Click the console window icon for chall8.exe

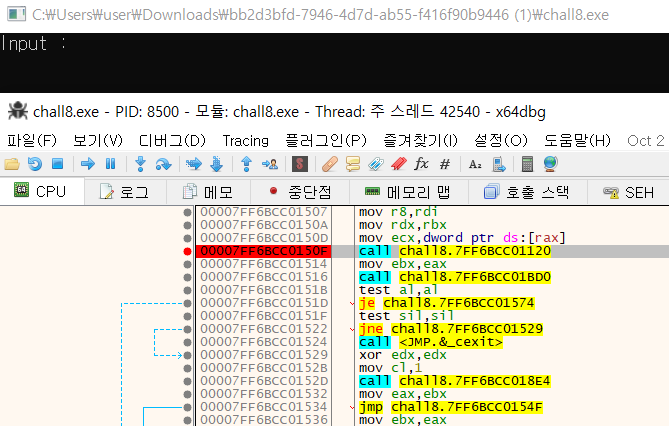click(17, 14)
